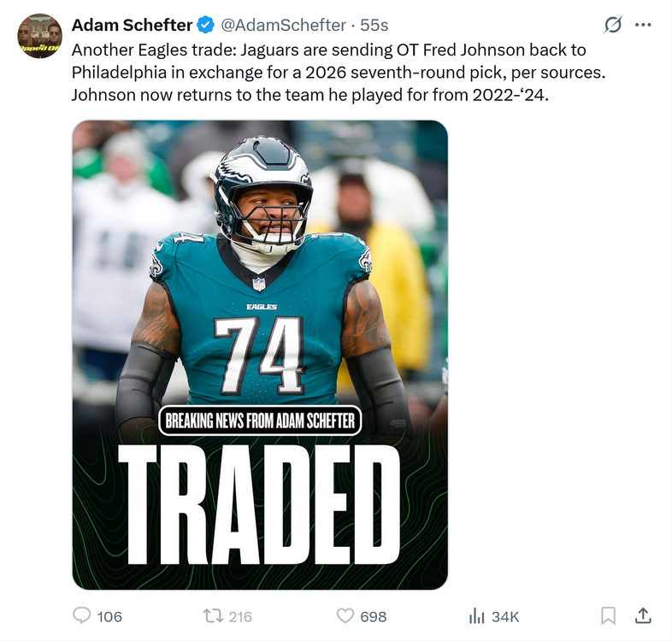This screenshot has height=641, width=672.
Task: Click the Adam Schefter display name
Action: [132, 25]
